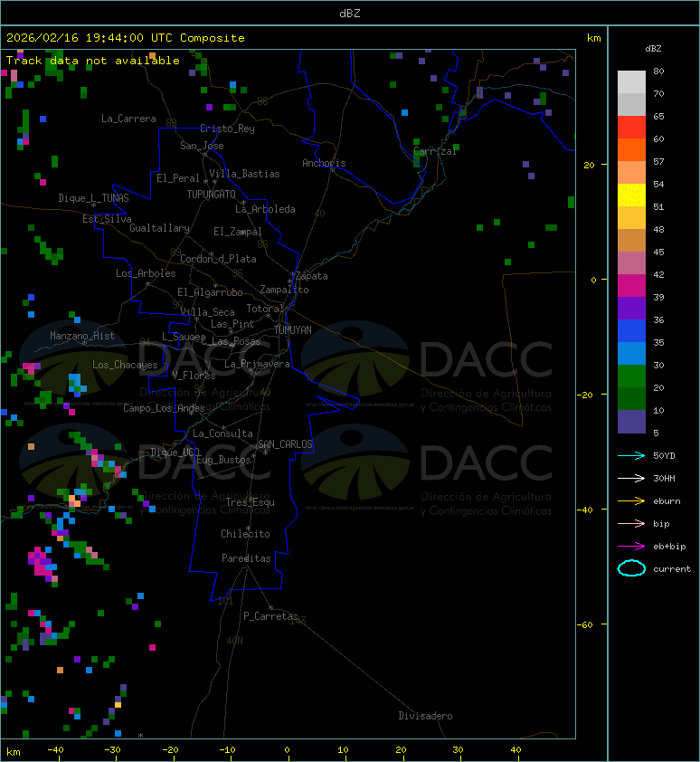700x762 pixels.
Task: Click the 'Track data not available' message
Action: click(x=93, y=61)
